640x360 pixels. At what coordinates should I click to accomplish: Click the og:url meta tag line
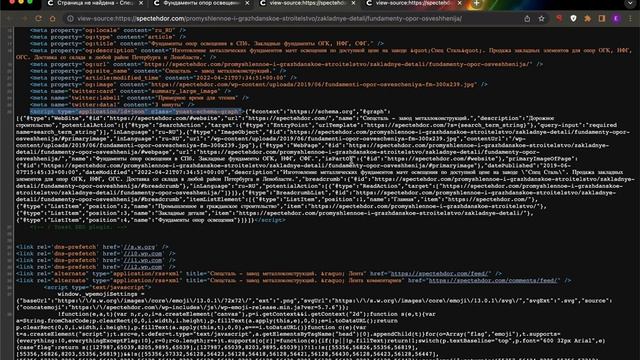pos(287,64)
